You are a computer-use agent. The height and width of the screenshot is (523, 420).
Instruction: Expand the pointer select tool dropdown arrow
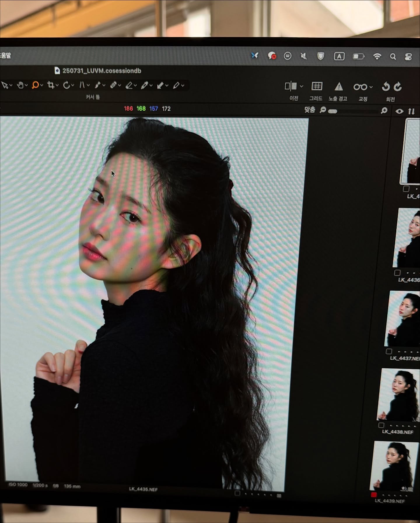click(11, 85)
